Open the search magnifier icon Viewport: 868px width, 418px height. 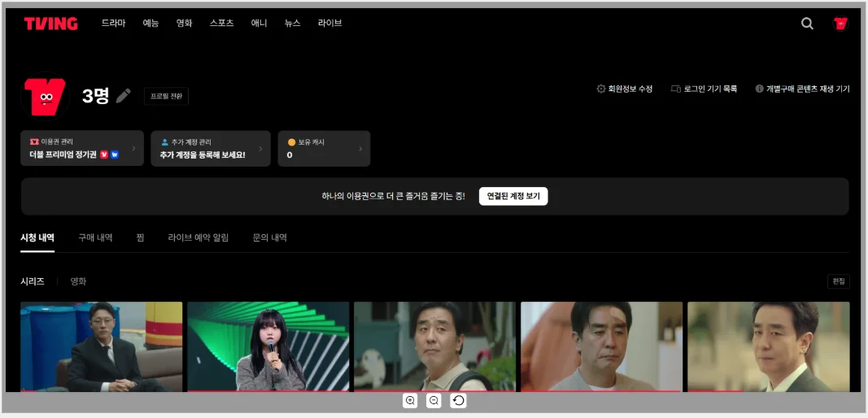(x=807, y=24)
